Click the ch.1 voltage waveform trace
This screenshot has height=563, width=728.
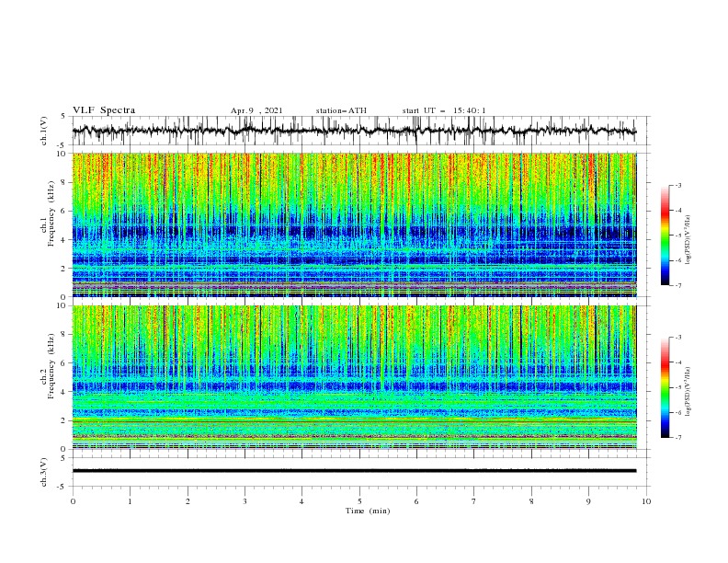(x=354, y=131)
